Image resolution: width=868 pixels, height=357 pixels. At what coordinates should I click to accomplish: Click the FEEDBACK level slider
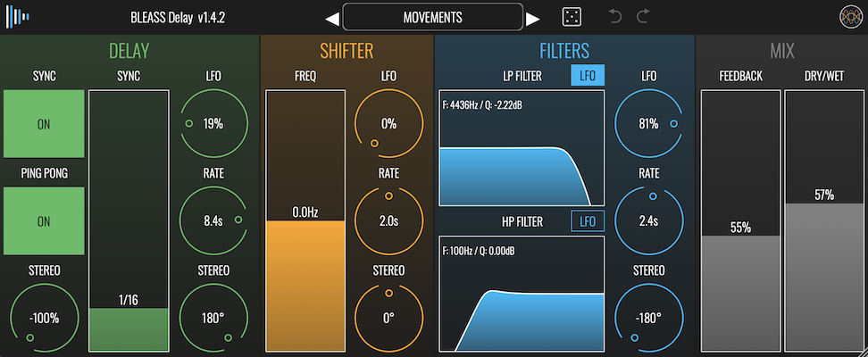[740, 220]
